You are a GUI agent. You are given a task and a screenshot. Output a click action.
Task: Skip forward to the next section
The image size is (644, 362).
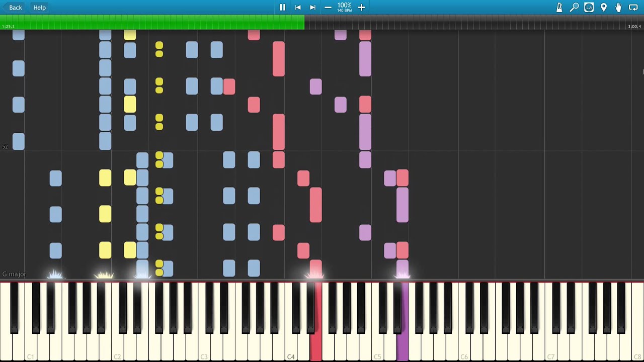(x=312, y=8)
